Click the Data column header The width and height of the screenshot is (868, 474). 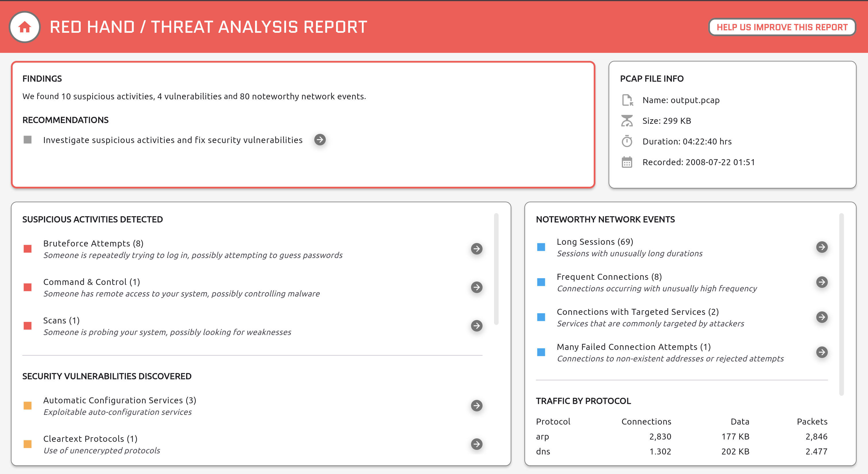click(740, 421)
